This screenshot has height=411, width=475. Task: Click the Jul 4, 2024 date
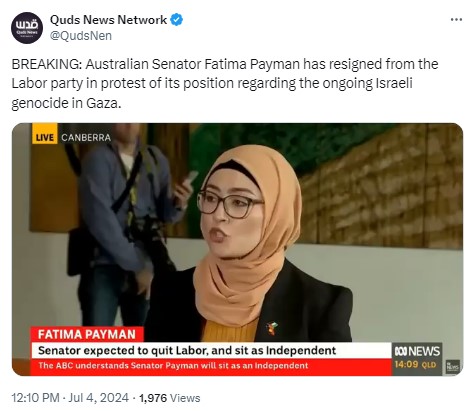coord(98,398)
